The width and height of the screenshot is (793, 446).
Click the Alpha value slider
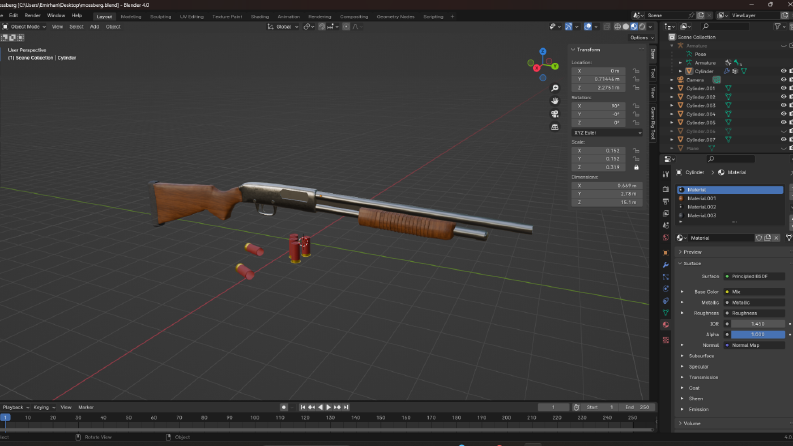pyautogui.click(x=758, y=334)
